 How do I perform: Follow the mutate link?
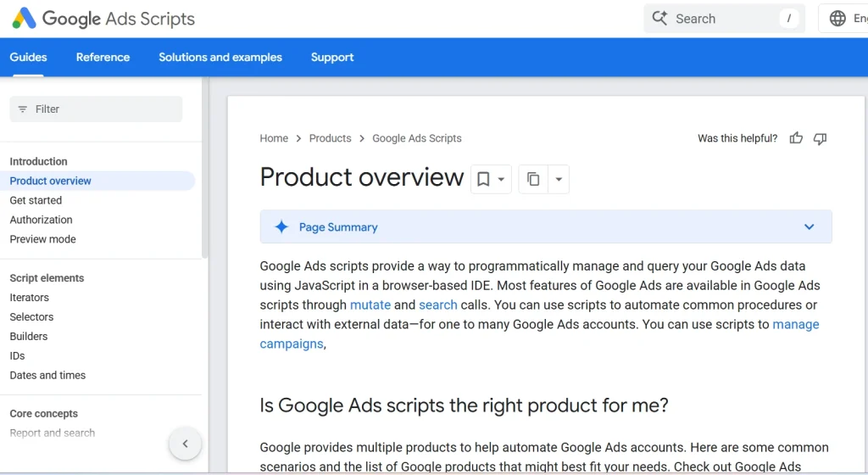tap(370, 305)
